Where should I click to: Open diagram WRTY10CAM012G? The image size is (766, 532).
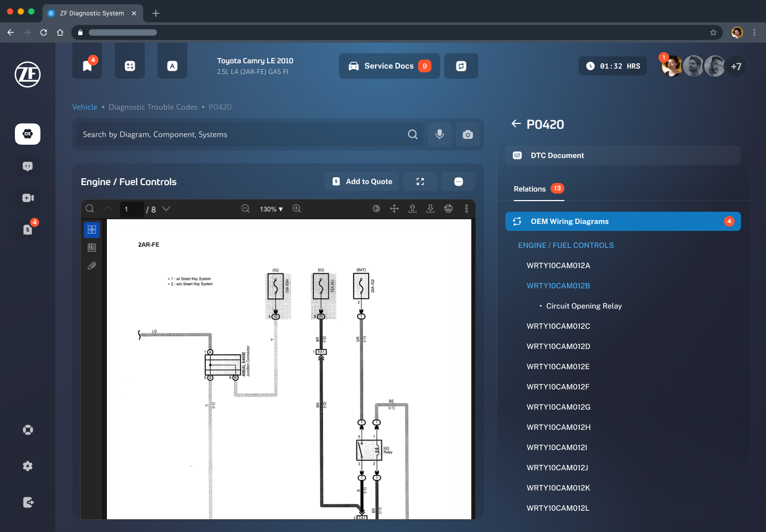coord(559,407)
